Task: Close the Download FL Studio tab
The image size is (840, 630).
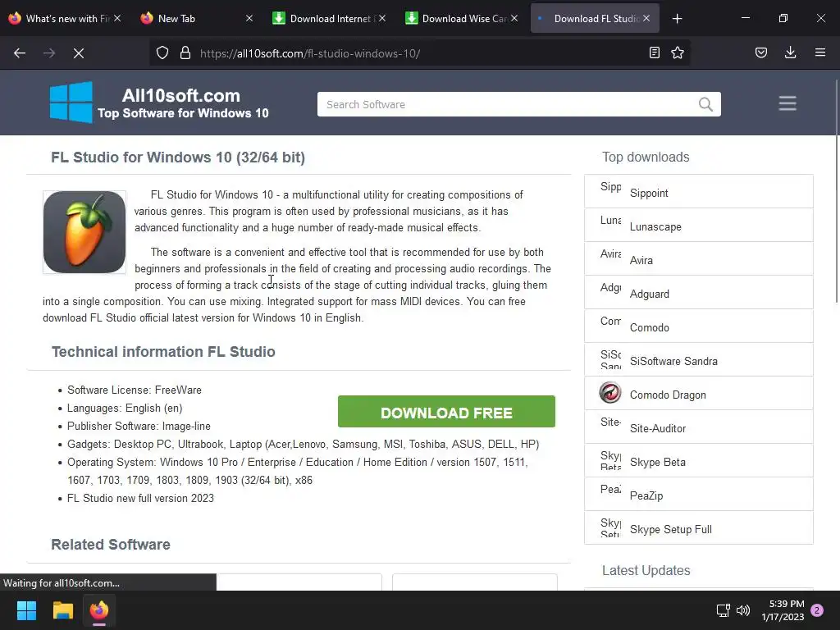Action: pos(646,18)
